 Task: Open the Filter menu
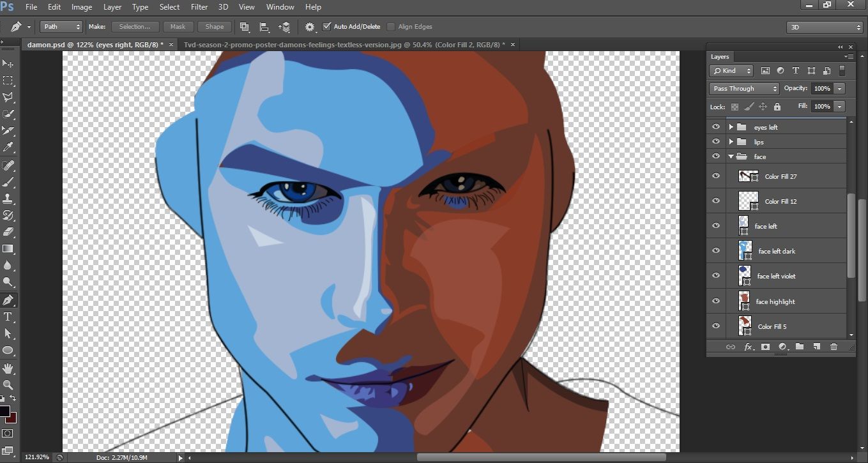tap(199, 7)
